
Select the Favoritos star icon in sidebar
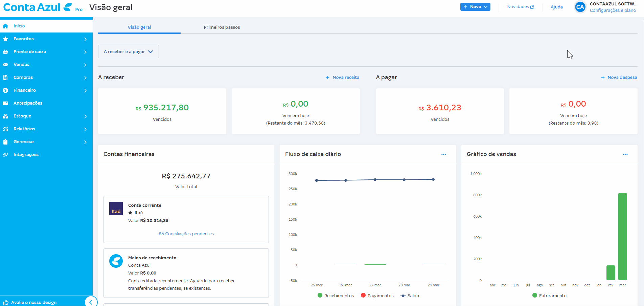pos(6,39)
